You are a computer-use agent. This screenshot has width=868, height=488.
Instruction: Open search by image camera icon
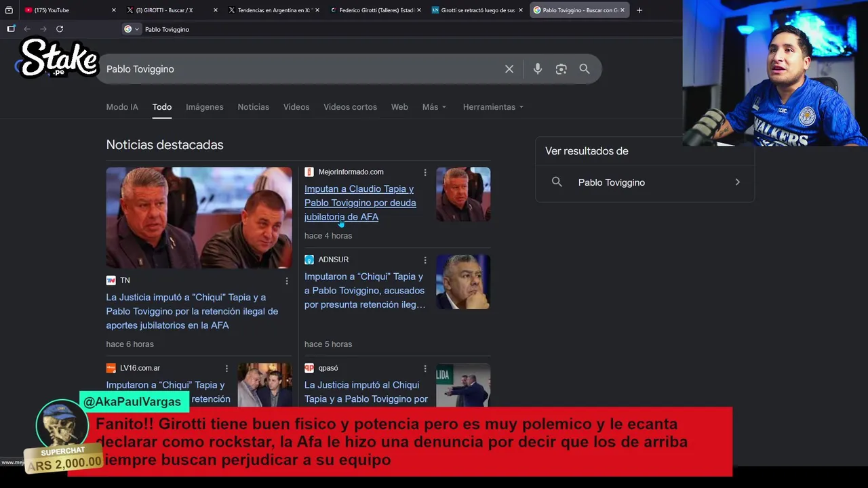[x=561, y=69]
